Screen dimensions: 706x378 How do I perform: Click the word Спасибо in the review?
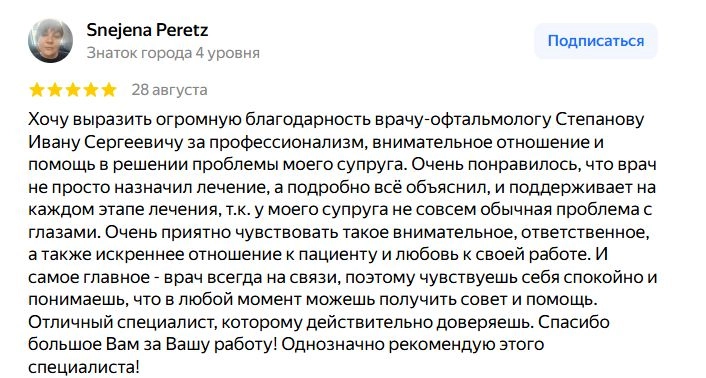(x=574, y=322)
